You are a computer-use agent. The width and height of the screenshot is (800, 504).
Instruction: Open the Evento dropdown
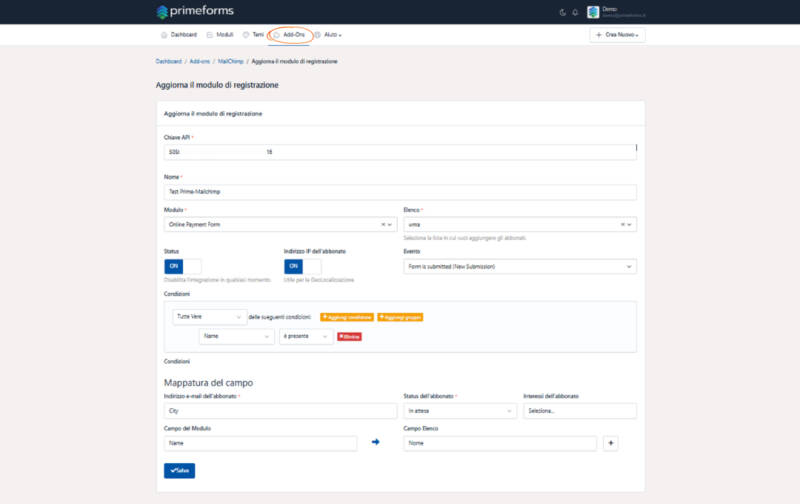[520, 266]
